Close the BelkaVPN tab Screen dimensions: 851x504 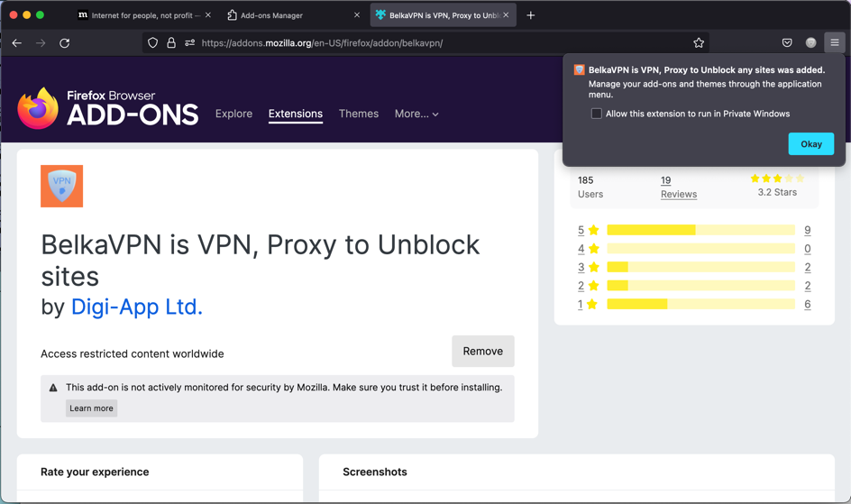pos(506,15)
